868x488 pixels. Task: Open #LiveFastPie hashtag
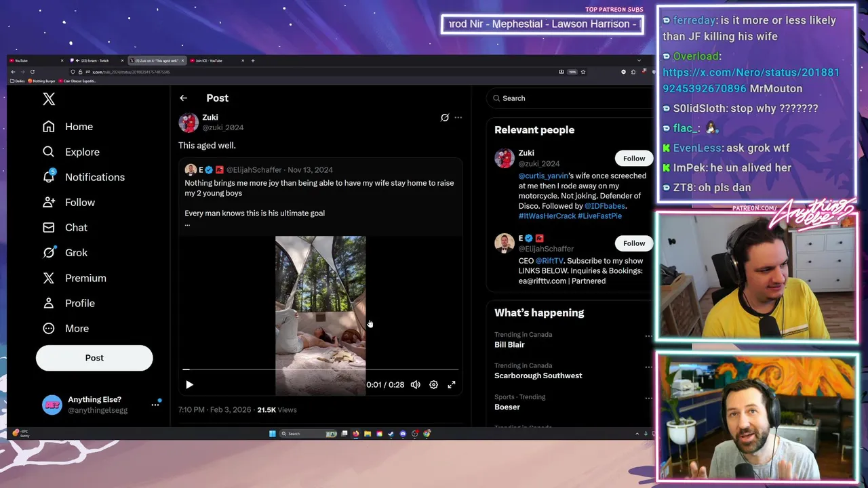pyautogui.click(x=599, y=216)
